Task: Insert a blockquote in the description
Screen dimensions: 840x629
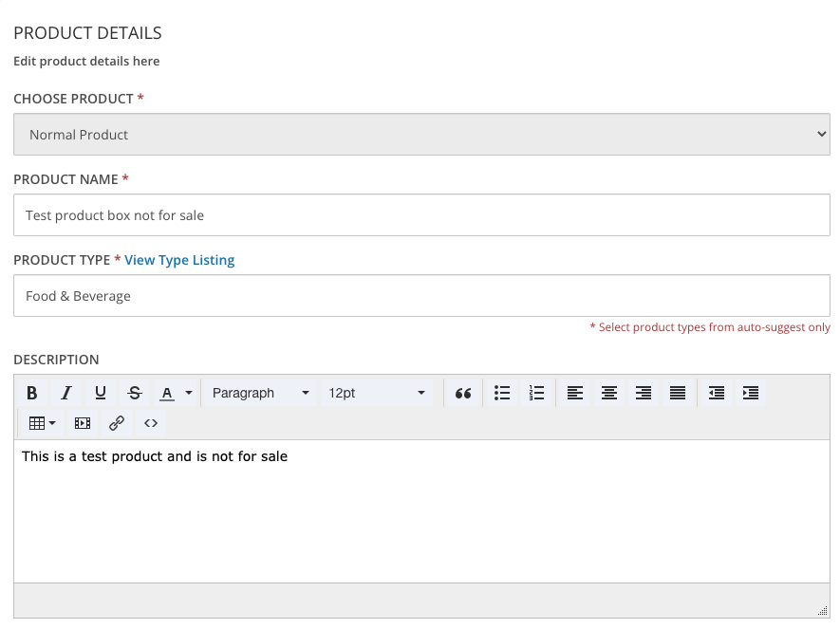Action: click(x=463, y=393)
